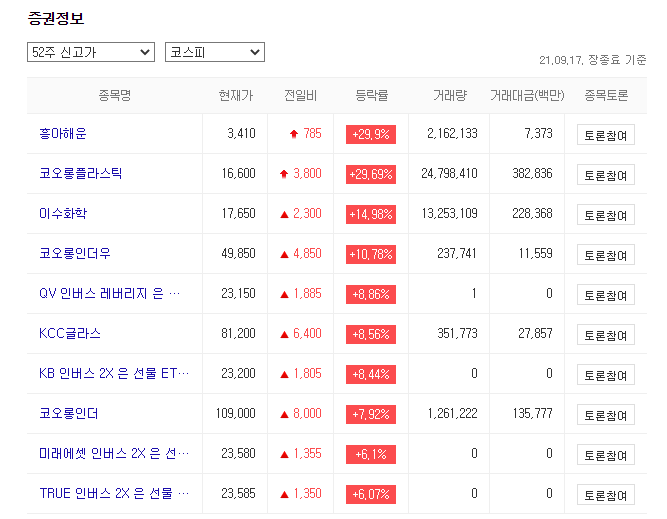The image size is (667, 519).
Task: Click 토론참여 button for KB 인버스 row
Action: click(x=606, y=375)
